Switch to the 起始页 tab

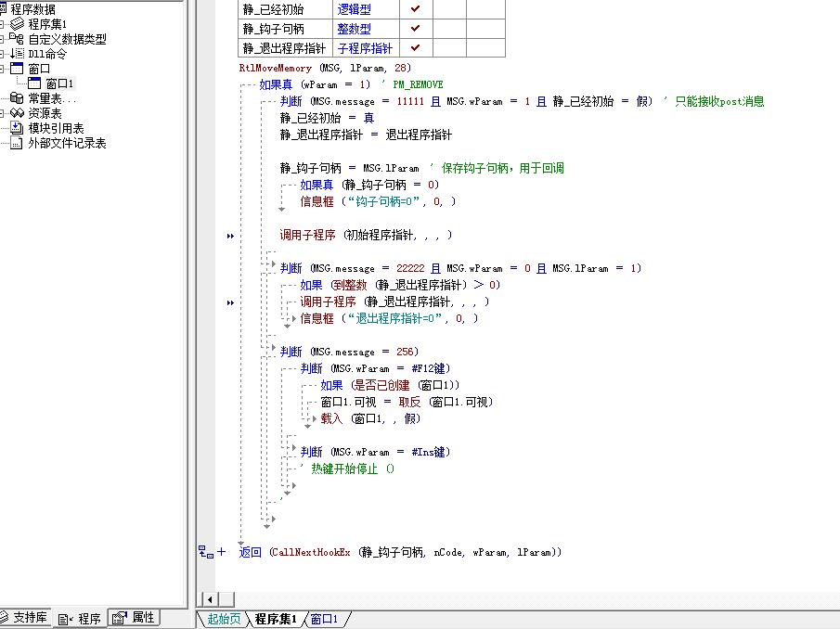[x=223, y=620]
